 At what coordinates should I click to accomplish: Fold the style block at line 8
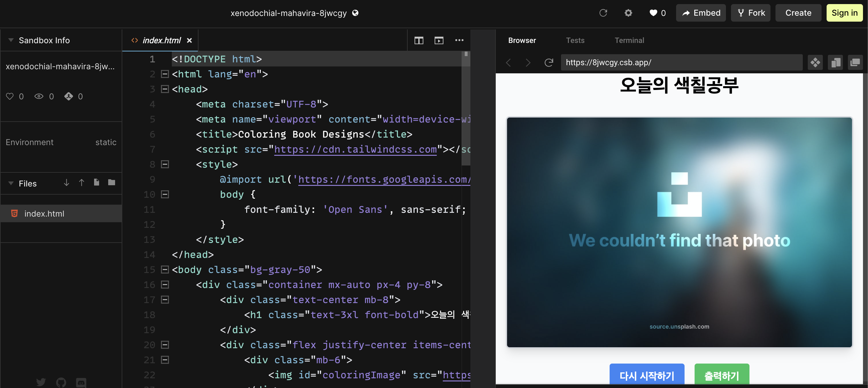click(x=165, y=164)
